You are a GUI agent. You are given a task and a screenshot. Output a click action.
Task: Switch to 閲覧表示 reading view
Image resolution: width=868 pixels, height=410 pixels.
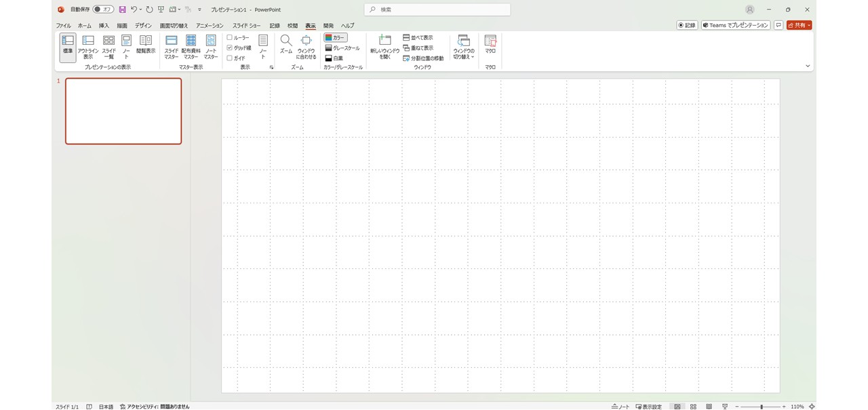pyautogui.click(x=146, y=45)
